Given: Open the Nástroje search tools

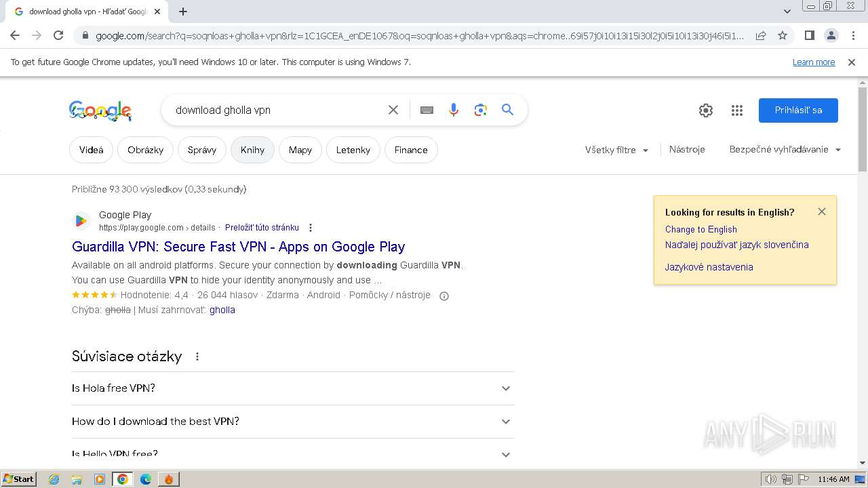Looking at the screenshot, I should 687,150.
